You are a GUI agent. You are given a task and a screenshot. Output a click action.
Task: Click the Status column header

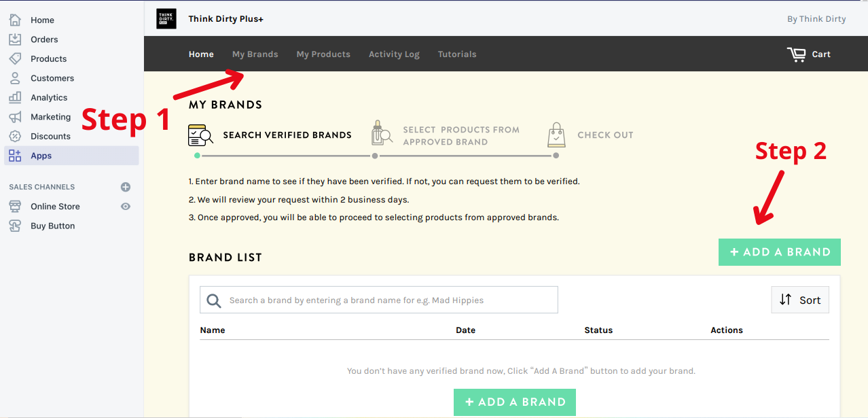(x=598, y=330)
